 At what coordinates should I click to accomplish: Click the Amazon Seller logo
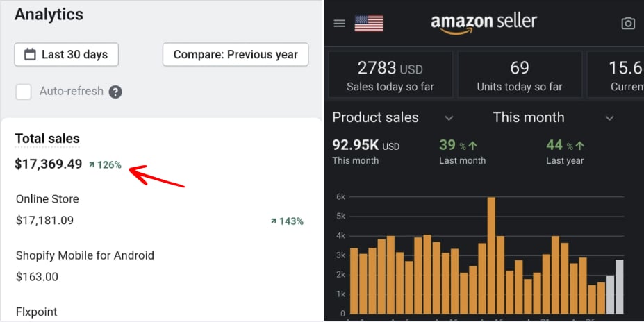coord(484,22)
